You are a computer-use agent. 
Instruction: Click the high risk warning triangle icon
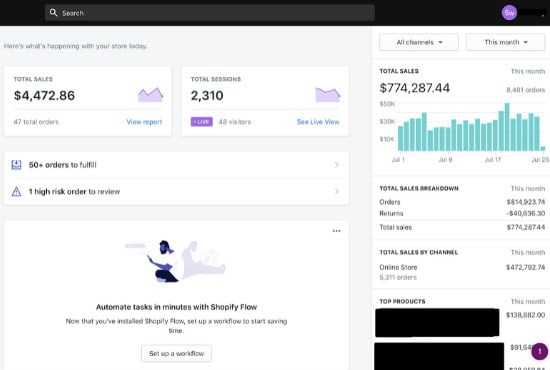click(16, 191)
